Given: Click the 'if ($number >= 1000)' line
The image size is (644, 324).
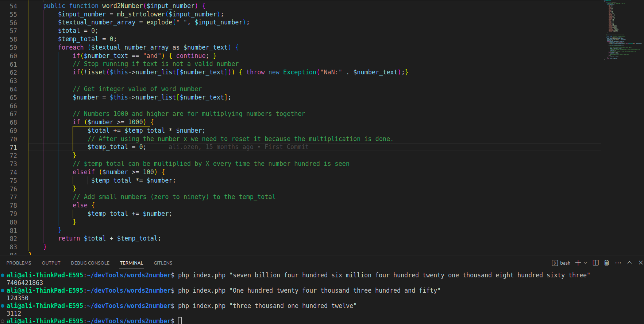Looking at the screenshot, I should point(113,122).
